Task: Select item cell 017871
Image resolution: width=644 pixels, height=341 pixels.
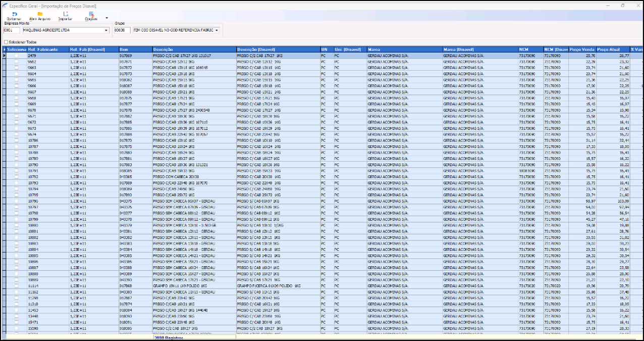Action: [135, 62]
